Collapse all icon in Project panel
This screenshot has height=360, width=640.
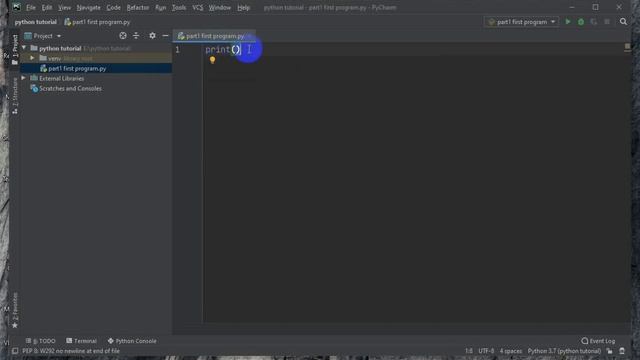coord(136,36)
